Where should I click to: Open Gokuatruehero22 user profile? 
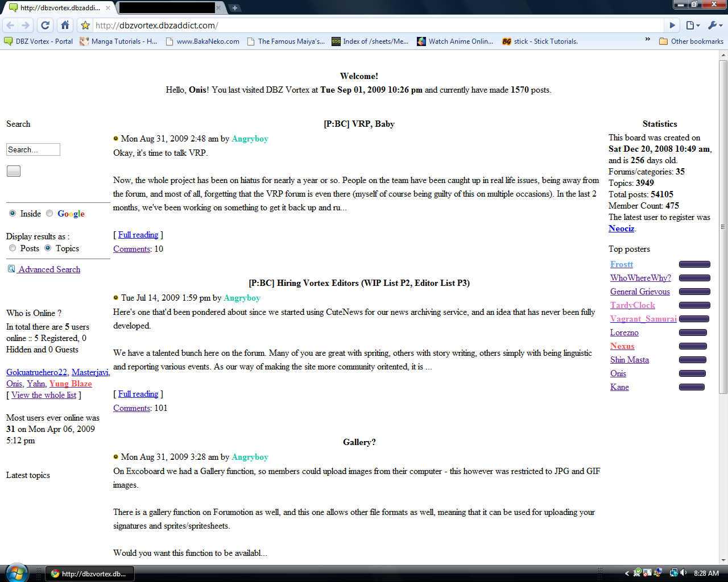[x=36, y=372]
